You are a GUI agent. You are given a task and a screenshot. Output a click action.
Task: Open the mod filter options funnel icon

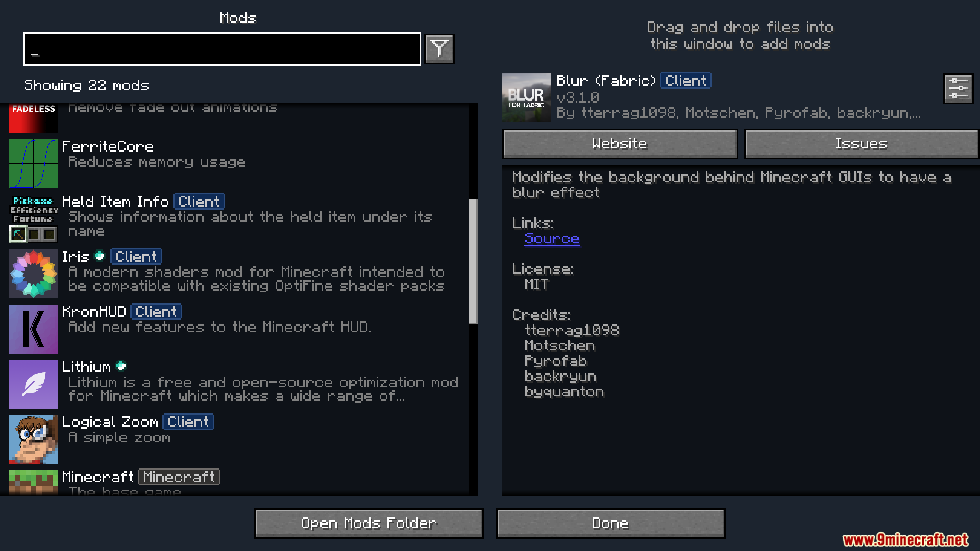pos(439,49)
